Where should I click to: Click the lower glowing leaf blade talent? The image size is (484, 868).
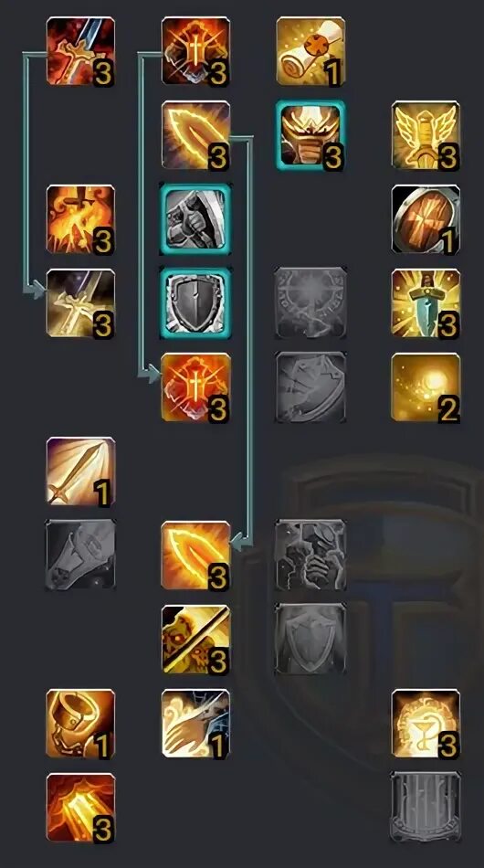point(195,556)
